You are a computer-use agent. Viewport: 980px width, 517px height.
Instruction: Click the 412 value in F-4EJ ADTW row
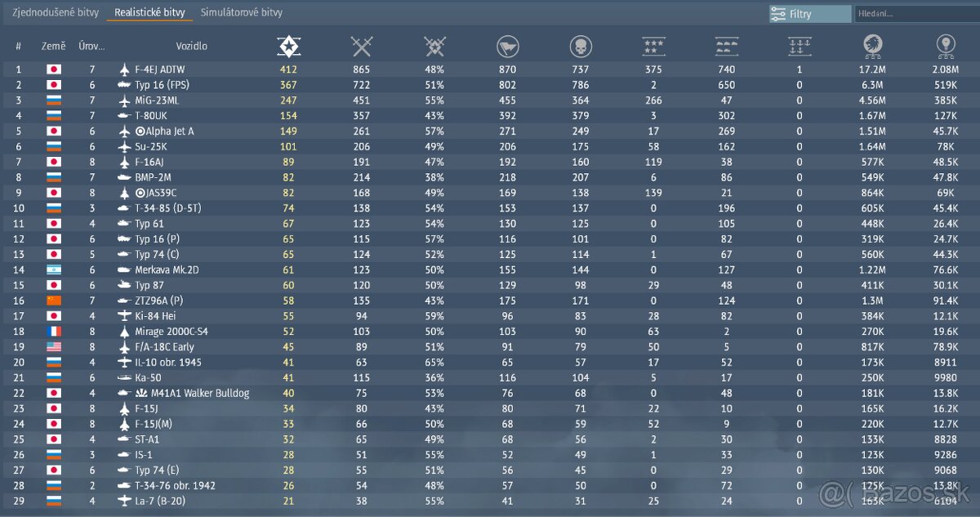[288, 69]
